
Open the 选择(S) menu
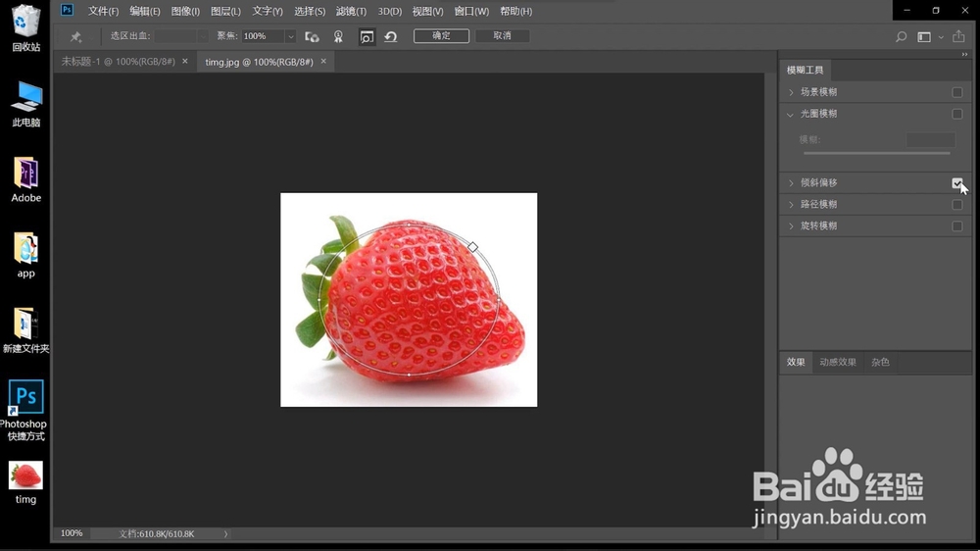[x=310, y=11]
